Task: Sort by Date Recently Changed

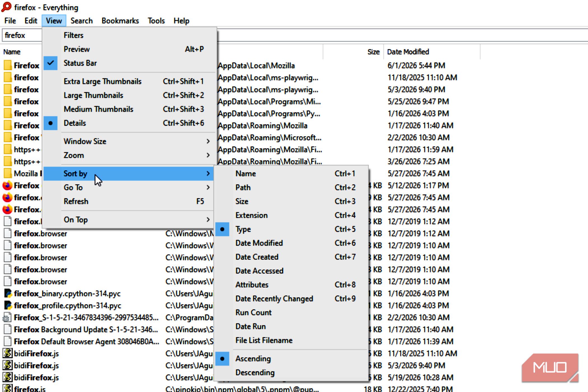Action: point(291,299)
